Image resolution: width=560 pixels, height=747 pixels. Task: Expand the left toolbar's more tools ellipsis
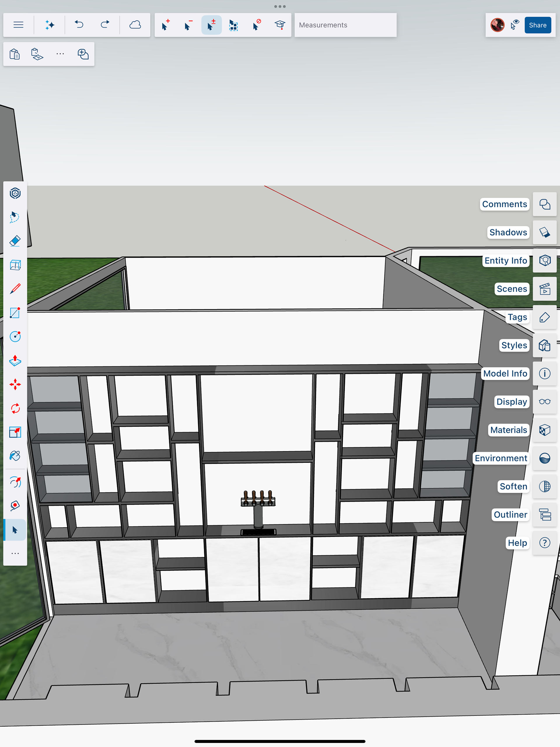click(x=15, y=554)
